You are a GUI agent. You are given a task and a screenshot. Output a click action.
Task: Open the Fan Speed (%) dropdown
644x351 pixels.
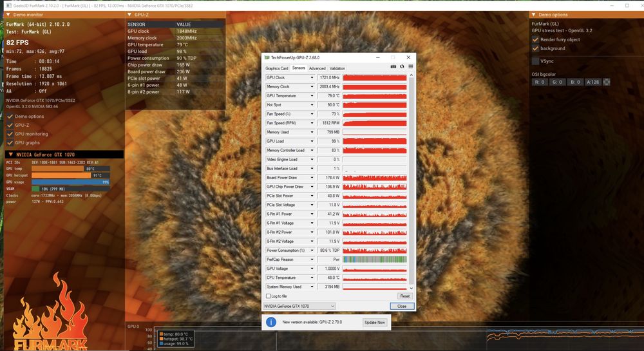pos(312,114)
